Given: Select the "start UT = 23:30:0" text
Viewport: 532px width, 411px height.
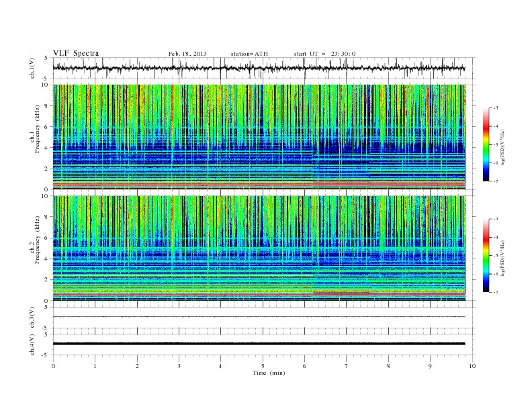Looking at the screenshot, I should point(324,54).
